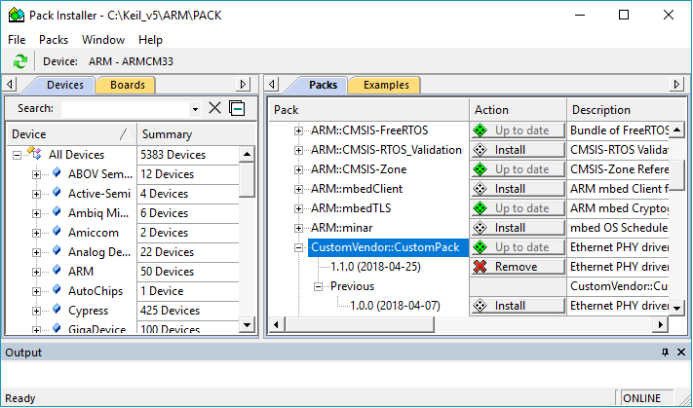693x408 pixels.
Task: Collapse the CustomVendor::CustomPack node
Action: coord(298,247)
